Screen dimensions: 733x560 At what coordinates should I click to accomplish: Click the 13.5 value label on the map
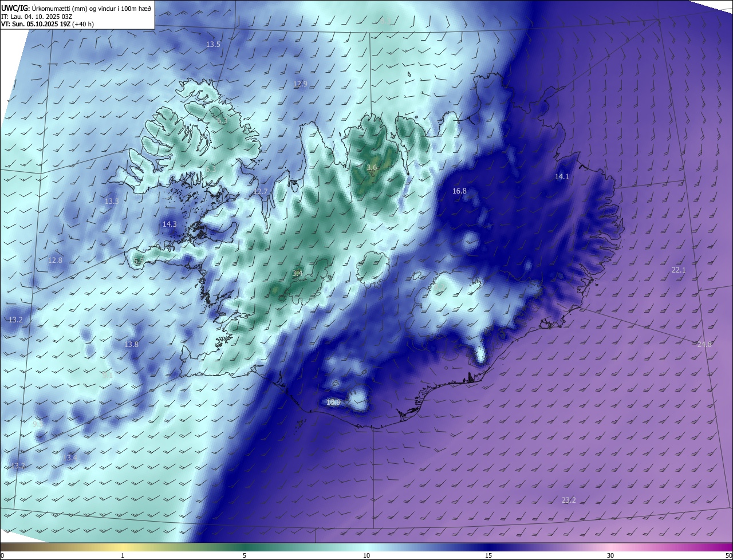click(x=214, y=44)
